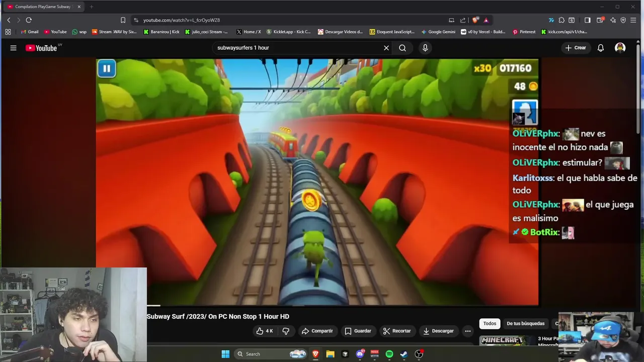Click the Recortar button
Screen dimensions: 644x362
point(397,331)
